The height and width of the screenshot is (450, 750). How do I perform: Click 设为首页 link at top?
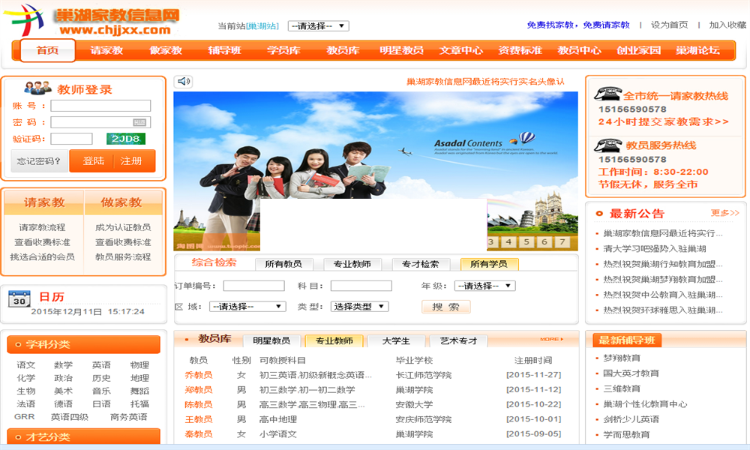click(x=669, y=25)
